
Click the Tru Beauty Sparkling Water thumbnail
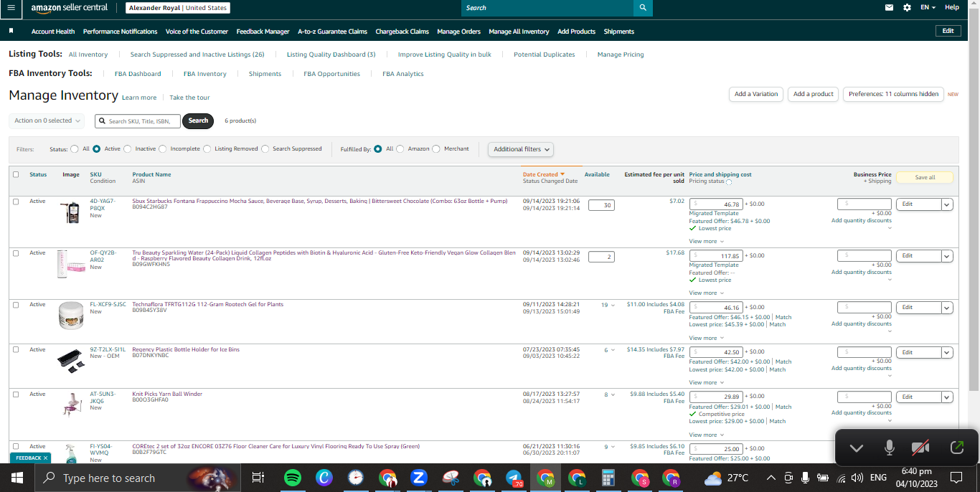[70, 264]
